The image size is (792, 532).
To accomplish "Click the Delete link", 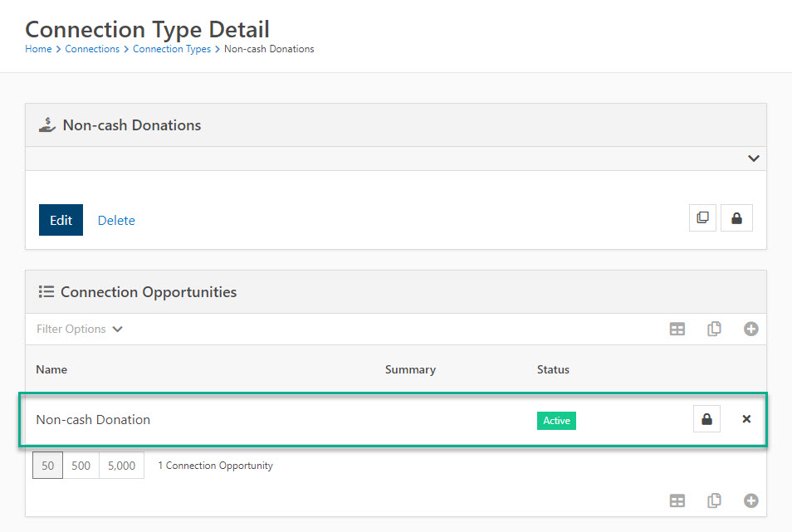I will pos(116,221).
